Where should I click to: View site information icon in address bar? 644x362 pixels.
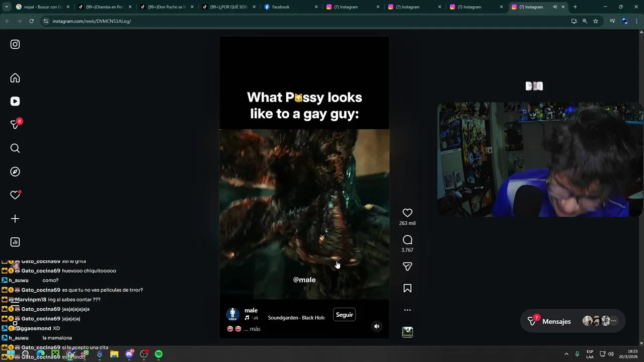click(x=46, y=21)
